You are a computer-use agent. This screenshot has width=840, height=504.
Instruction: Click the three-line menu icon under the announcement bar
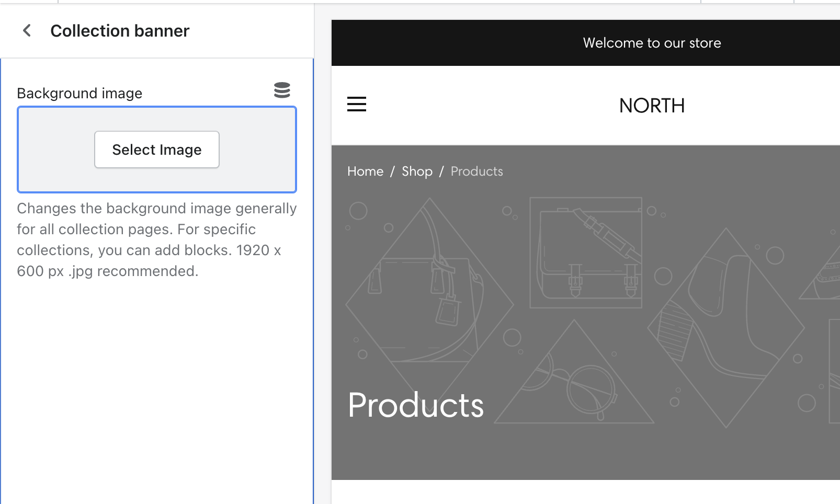click(357, 105)
